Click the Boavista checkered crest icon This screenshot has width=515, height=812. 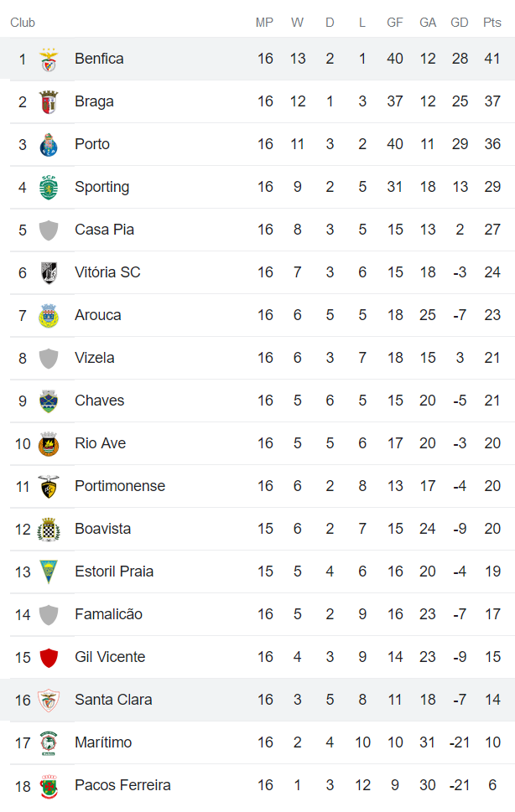(49, 530)
